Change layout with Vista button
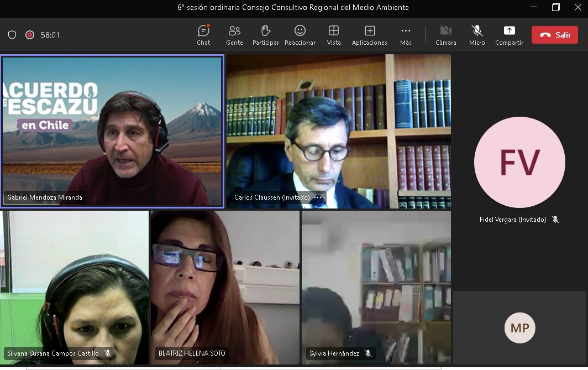The height and width of the screenshot is (370, 588). 334,35
